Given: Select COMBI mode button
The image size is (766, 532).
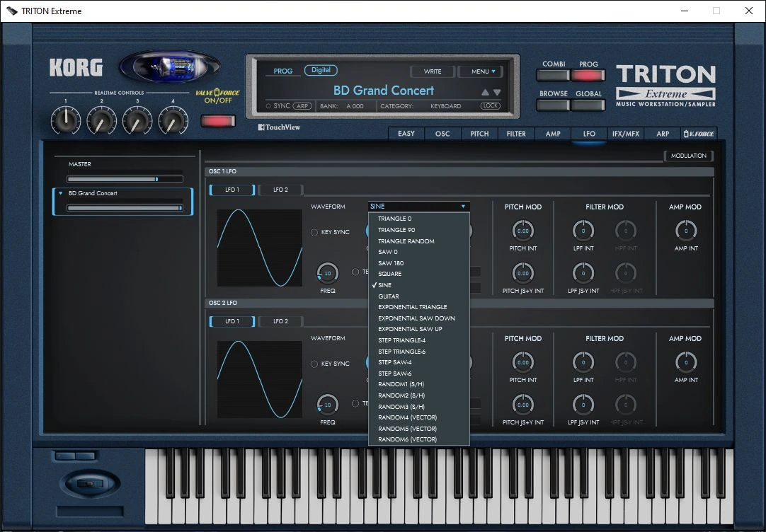Looking at the screenshot, I should point(553,75).
